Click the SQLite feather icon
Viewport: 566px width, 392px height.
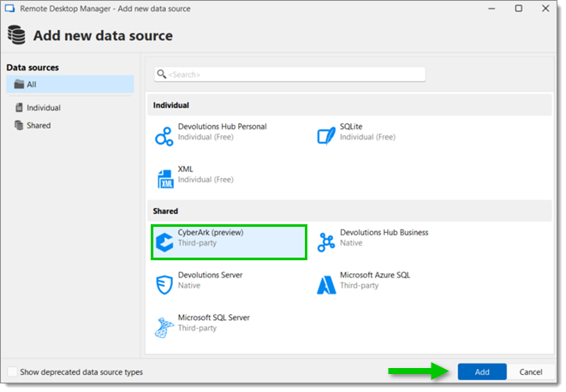coord(326,136)
